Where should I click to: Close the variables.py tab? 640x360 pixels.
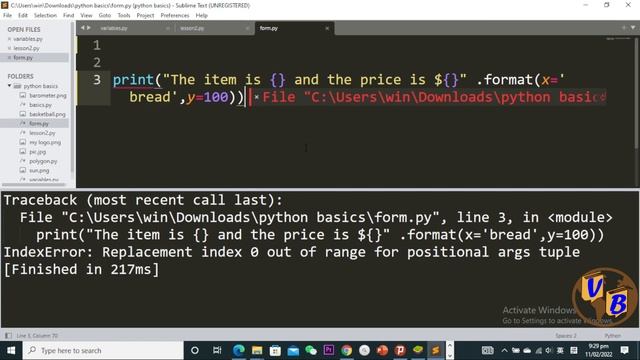[168, 28]
